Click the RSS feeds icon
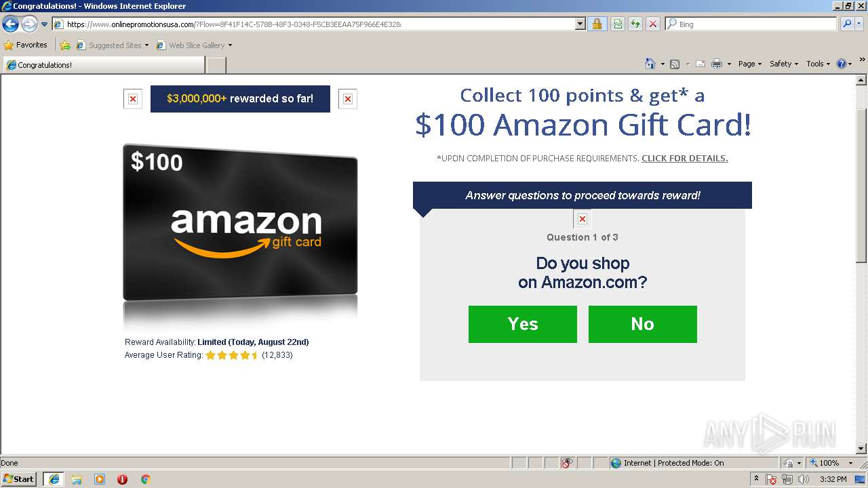The height and width of the screenshot is (488, 868). click(675, 64)
